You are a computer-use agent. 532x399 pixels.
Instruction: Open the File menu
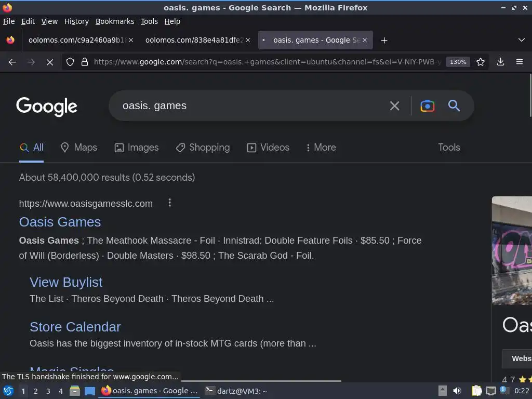pos(9,21)
